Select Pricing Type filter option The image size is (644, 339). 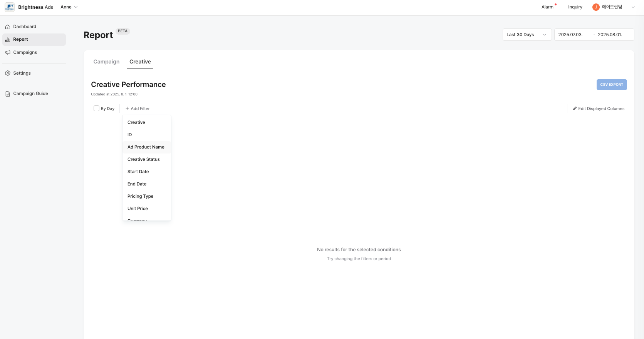141,196
